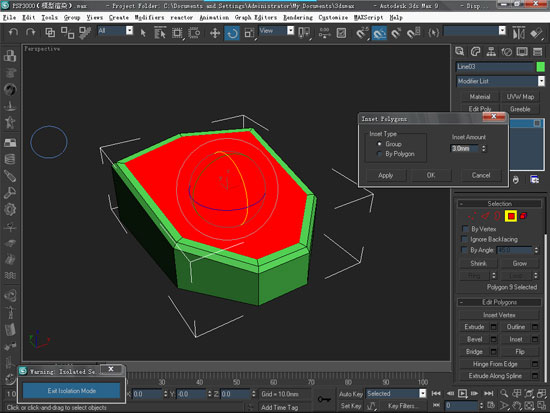Viewport: 550px width, 413px height.
Task: Click the Redo arrow icon
Action: pyautogui.click(x=31, y=33)
